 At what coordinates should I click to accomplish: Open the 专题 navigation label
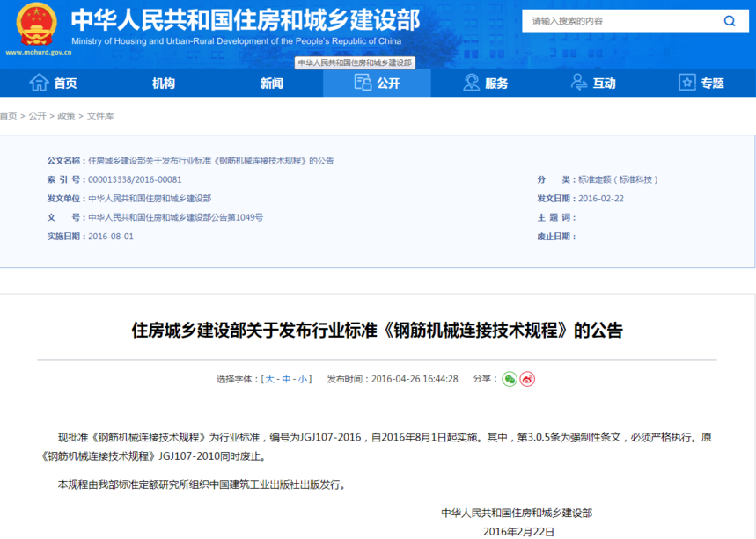pos(712,84)
